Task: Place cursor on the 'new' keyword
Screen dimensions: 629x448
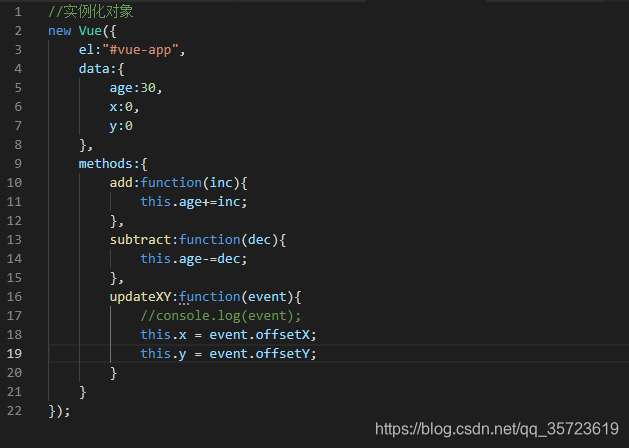Action: [59, 31]
